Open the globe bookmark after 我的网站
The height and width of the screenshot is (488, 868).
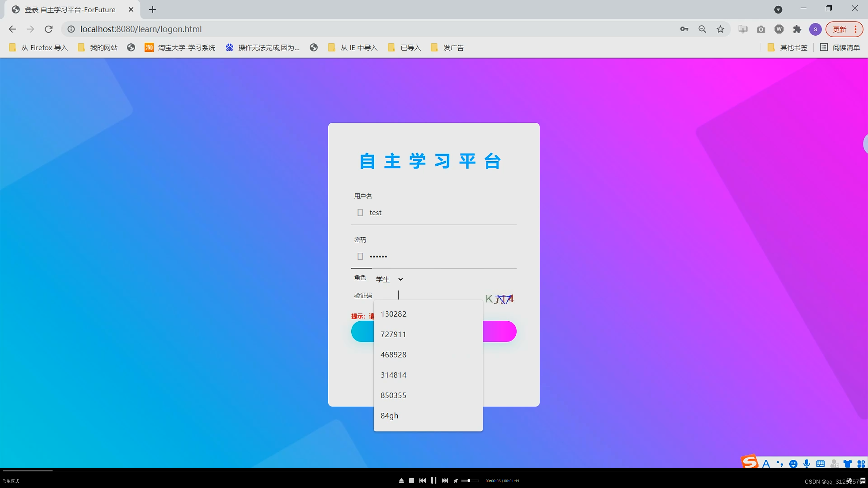coord(131,47)
